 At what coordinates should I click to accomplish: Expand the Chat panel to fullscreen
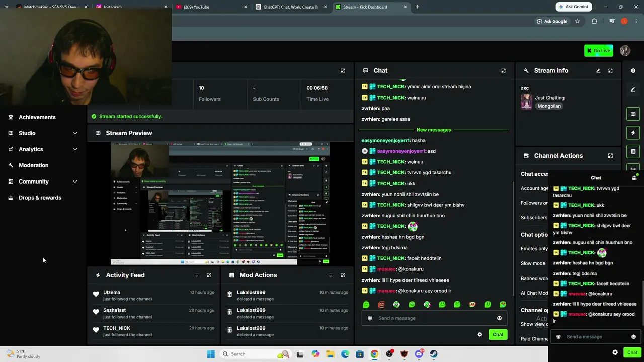point(503,71)
